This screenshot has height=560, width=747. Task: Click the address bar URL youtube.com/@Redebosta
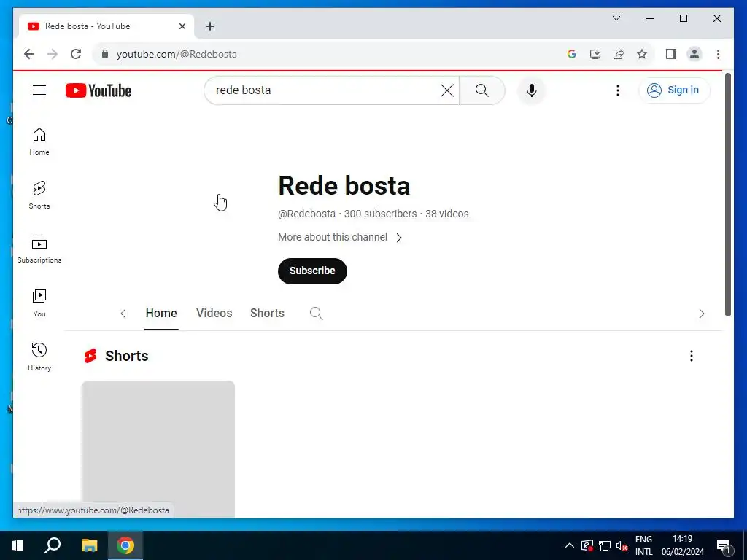[177, 54]
